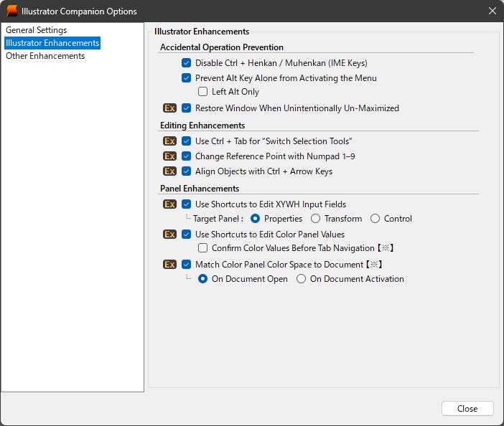Click the Illustrator Companion app icon in title bar
Image resolution: width=504 pixels, height=426 pixels.
click(x=12, y=11)
